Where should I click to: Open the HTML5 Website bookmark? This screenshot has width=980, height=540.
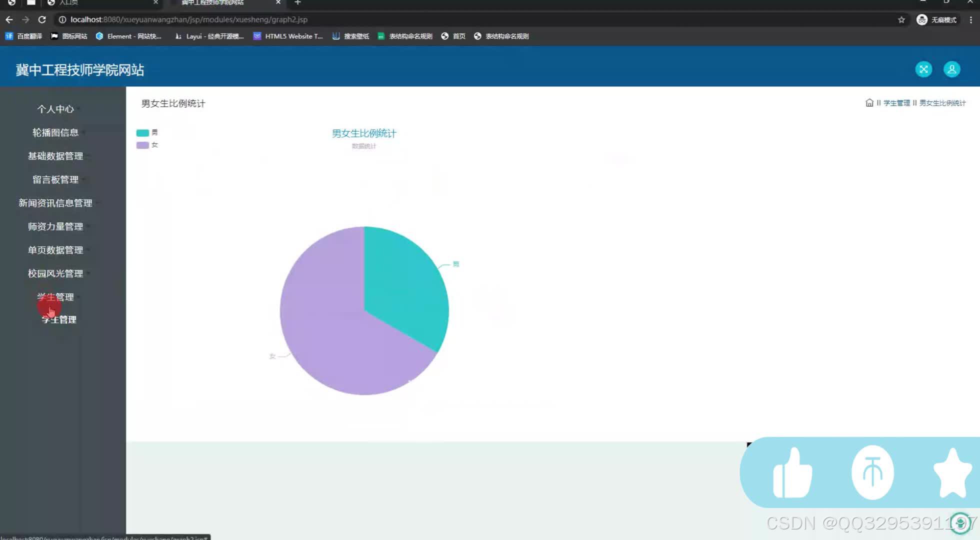click(288, 36)
